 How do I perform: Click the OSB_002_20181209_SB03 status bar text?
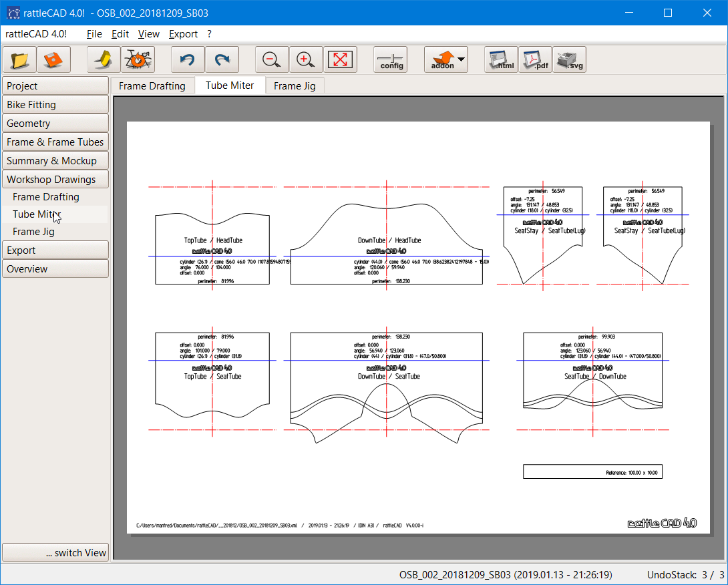point(506,575)
